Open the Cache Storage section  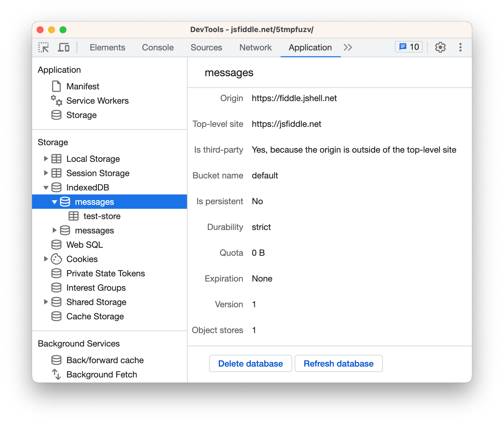[x=95, y=316]
